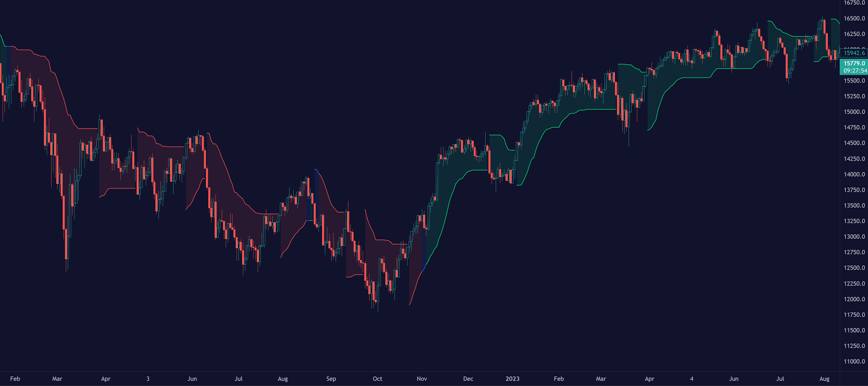This screenshot has width=868, height=386.
Task: Pick the 12500.0 price axis label
Action: [x=854, y=268]
